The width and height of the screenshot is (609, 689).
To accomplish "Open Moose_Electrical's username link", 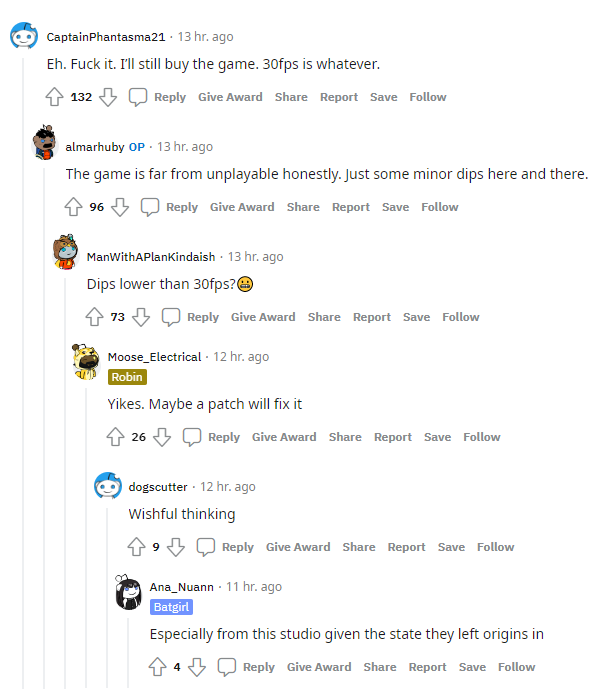I will point(154,357).
